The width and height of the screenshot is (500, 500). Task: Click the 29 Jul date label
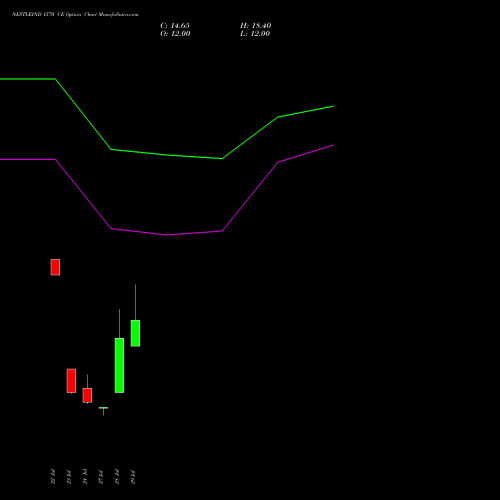click(133, 477)
